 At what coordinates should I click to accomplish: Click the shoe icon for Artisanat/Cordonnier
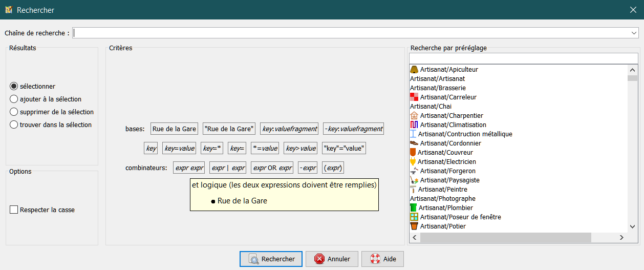click(414, 143)
